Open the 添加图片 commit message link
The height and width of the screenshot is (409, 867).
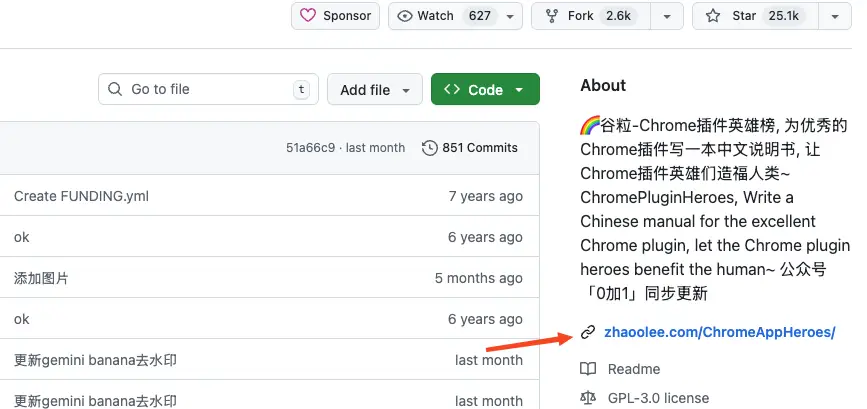tap(41, 278)
